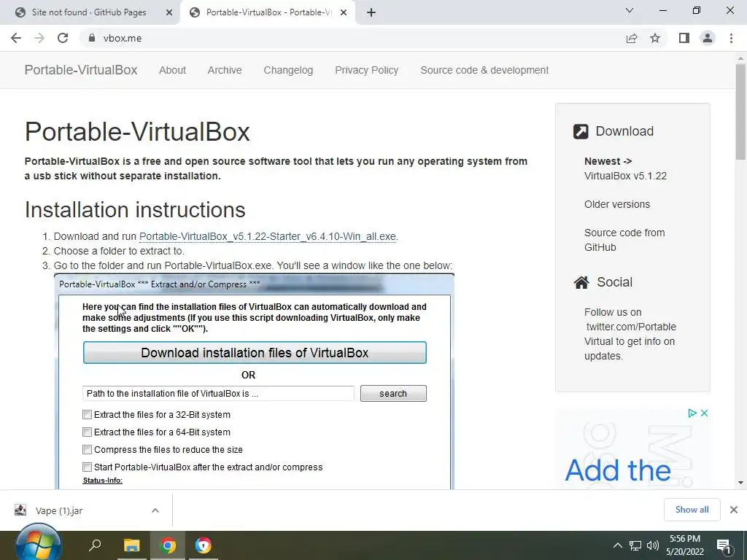Go back to the previous page
This screenshot has height=560, width=747.
16,38
